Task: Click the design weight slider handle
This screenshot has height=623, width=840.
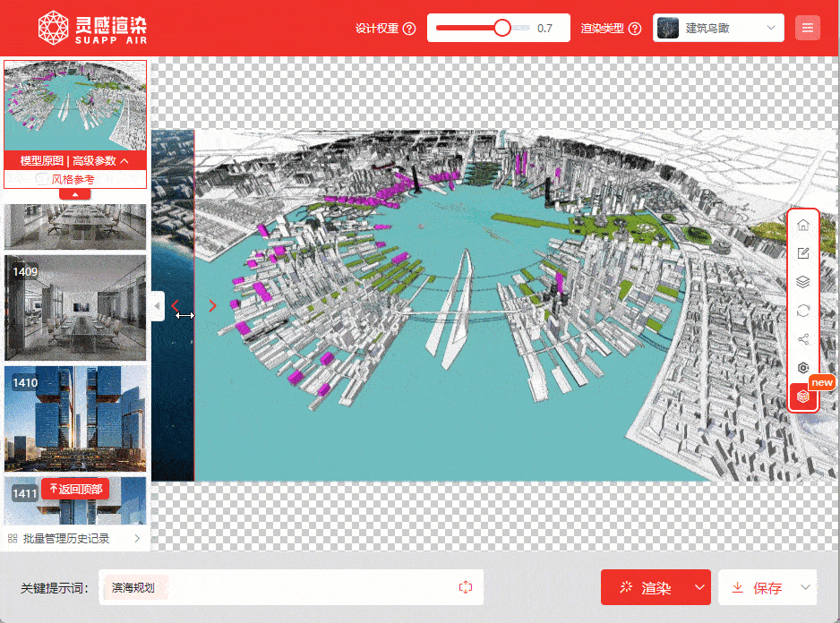Action: coord(502,28)
